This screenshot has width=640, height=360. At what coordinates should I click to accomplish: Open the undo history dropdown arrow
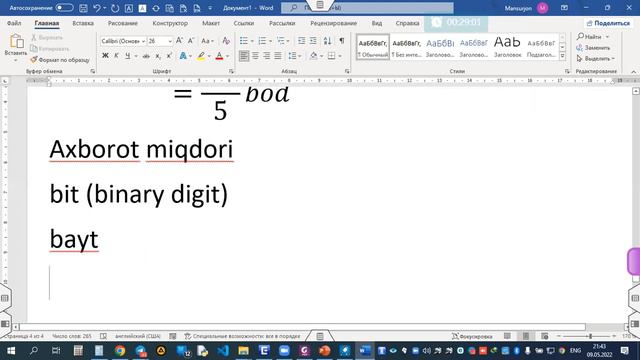(x=104, y=8)
